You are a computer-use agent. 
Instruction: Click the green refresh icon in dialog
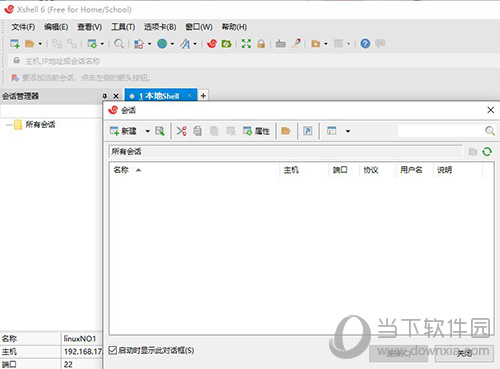click(x=487, y=152)
